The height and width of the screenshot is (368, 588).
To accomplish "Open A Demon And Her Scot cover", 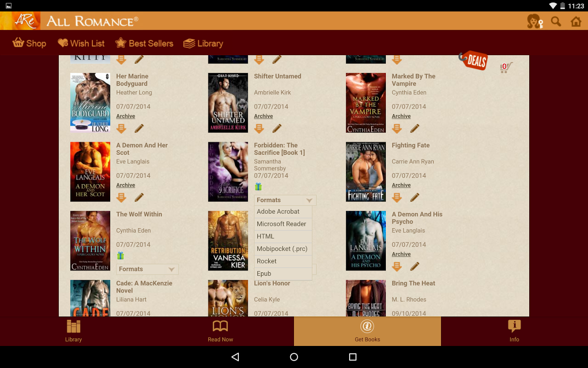I will (x=90, y=172).
